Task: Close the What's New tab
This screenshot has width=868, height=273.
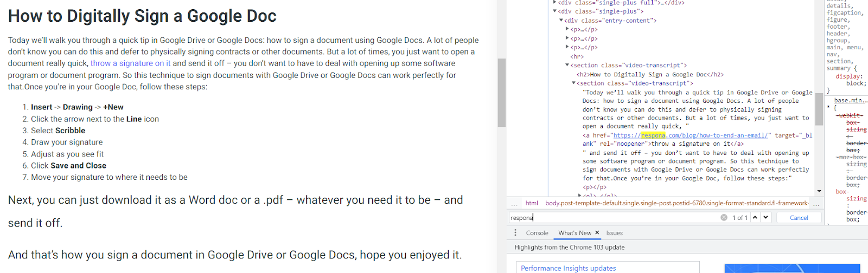Action: click(x=597, y=232)
